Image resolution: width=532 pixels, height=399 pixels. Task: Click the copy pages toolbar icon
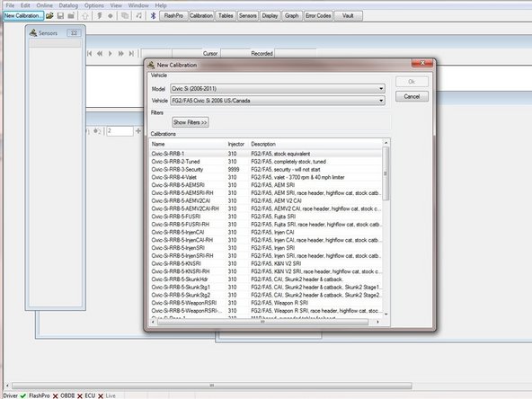(125, 16)
